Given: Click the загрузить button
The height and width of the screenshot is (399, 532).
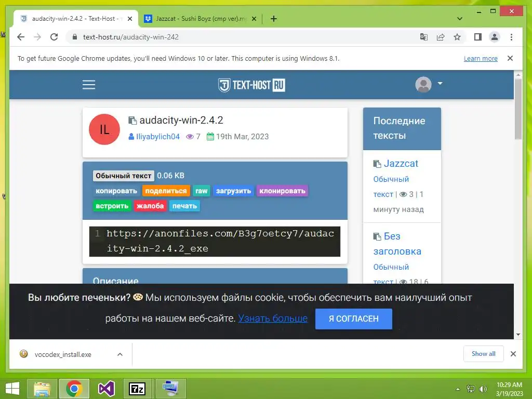Looking at the screenshot, I should [x=233, y=191].
